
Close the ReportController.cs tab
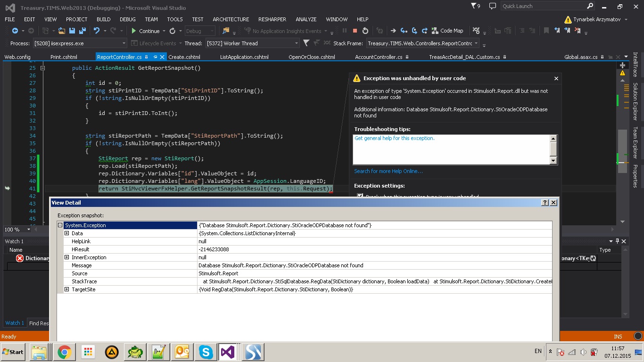162,57
